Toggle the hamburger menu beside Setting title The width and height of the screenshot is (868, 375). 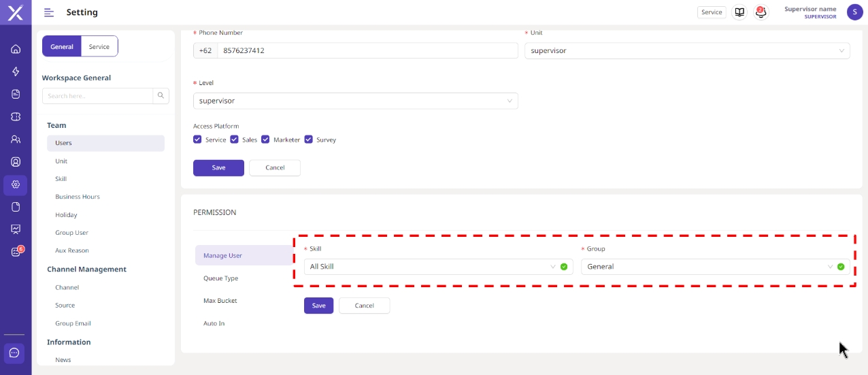(x=49, y=12)
